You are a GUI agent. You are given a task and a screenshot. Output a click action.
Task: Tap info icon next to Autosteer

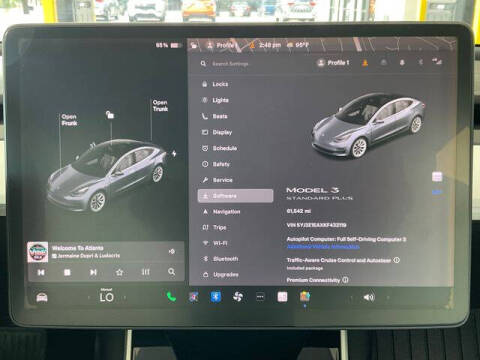tap(397, 260)
